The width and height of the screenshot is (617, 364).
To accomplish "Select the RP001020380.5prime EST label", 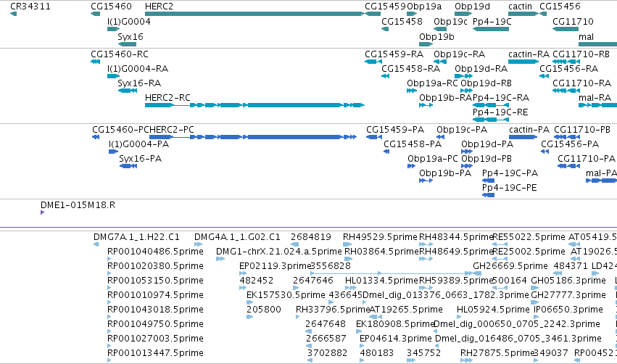I will pos(155,266).
